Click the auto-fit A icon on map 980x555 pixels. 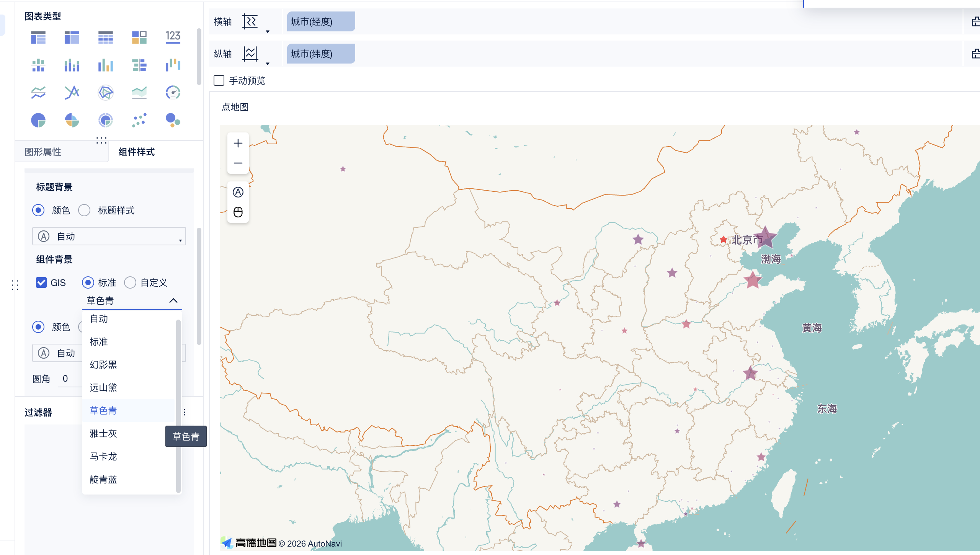pos(238,192)
